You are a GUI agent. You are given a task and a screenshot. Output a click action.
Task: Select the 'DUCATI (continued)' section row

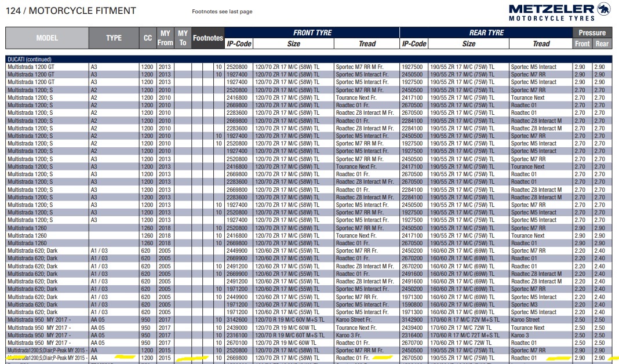[x=29, y=59]
